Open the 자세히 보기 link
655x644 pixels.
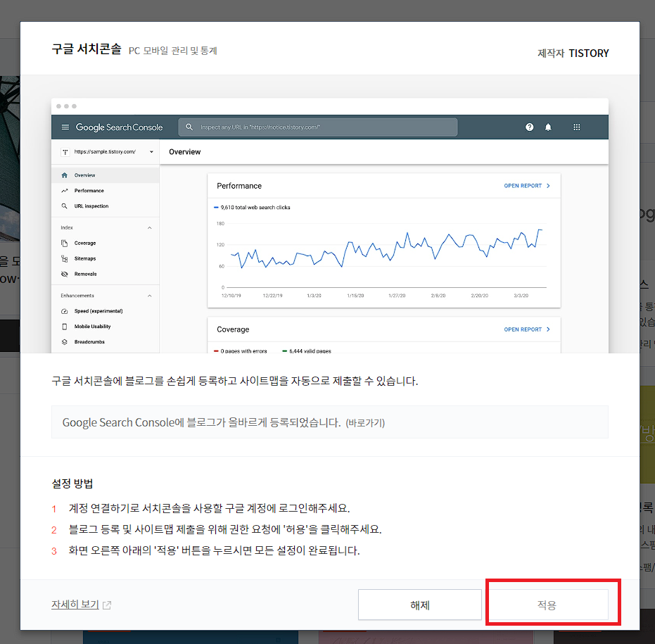pyautogui.click(x=75, y=605)
